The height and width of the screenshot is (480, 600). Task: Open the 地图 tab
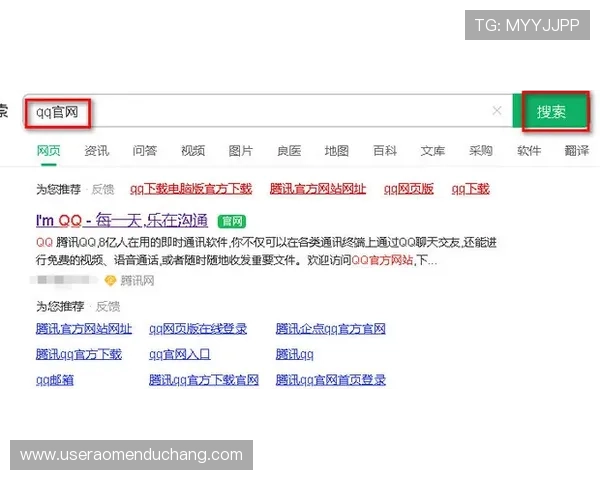pyautogui.click(x=337, y=151)
